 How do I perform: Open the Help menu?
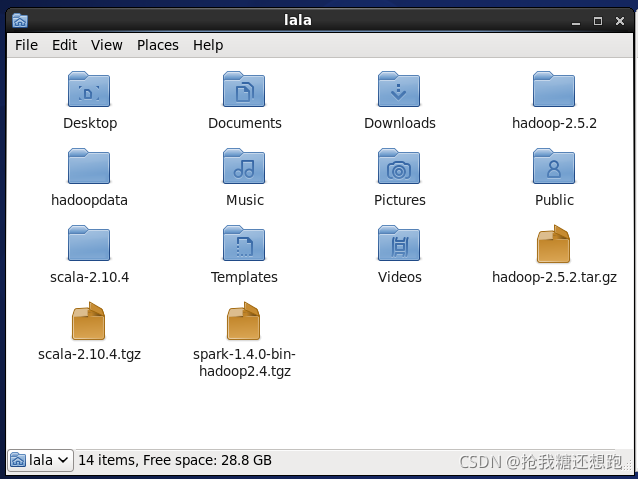208,45
